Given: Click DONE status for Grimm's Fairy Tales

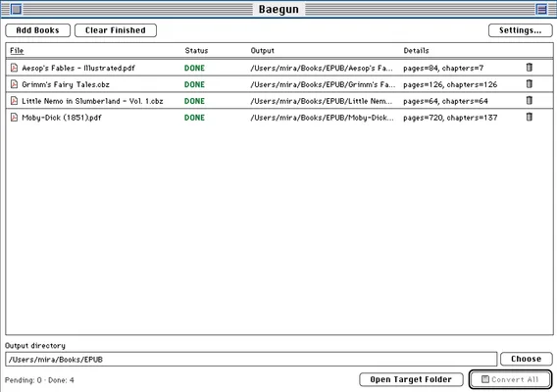Looking at the screenshot, I should pyautogui.click(x=194, y=84).
